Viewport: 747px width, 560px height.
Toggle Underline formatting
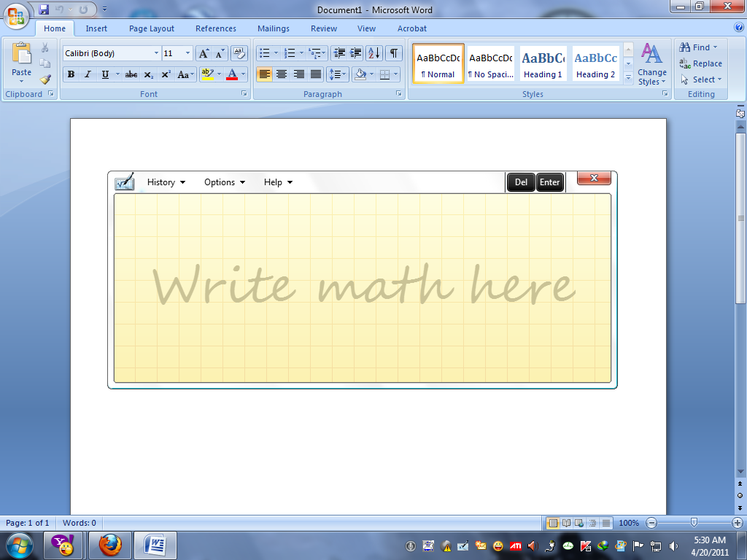[105, 74]
